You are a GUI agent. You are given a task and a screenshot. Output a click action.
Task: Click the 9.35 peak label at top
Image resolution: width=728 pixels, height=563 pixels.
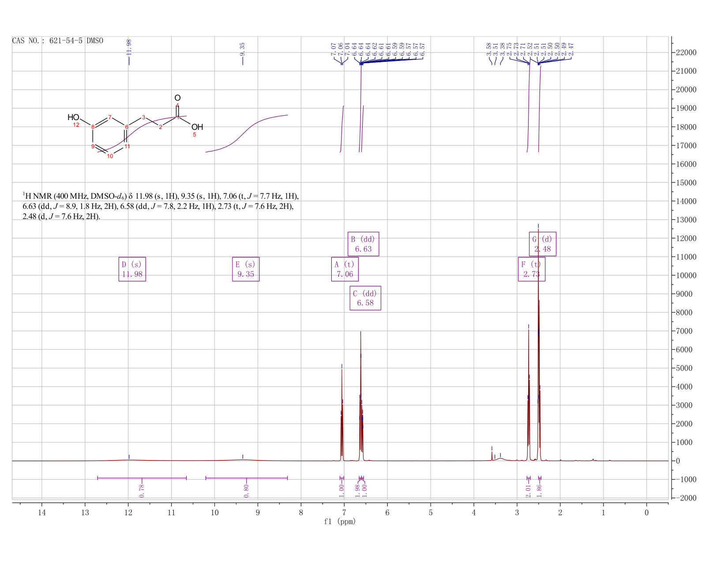243,49
